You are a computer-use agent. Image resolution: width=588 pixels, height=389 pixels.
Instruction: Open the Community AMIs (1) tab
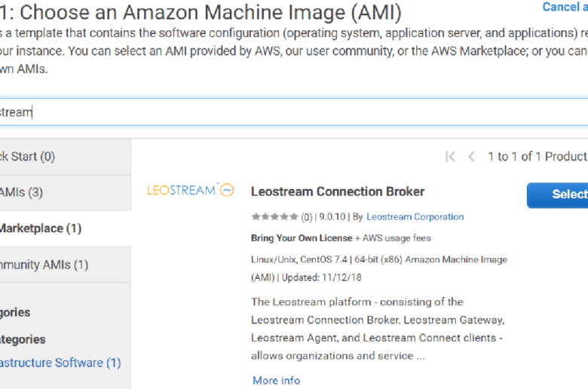click(66, 265)
